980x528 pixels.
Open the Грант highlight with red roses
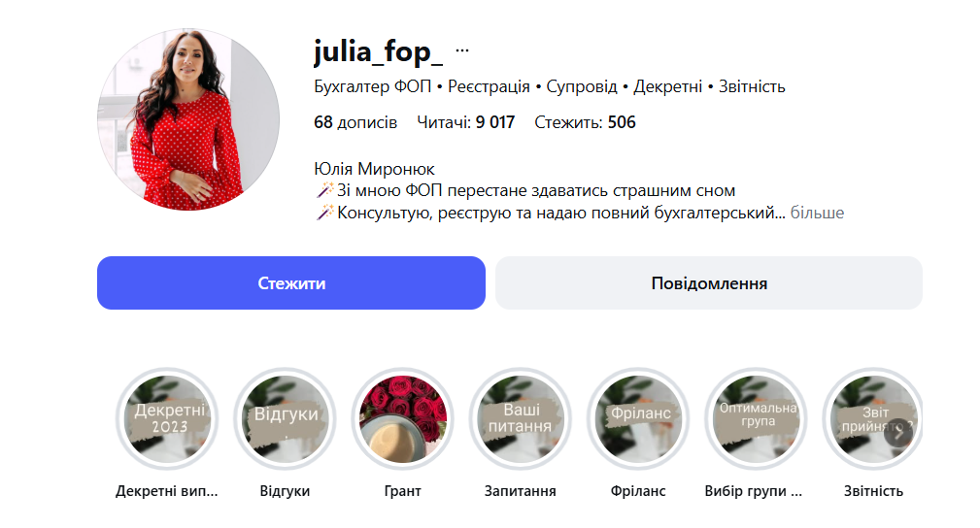tap(402, 418)
